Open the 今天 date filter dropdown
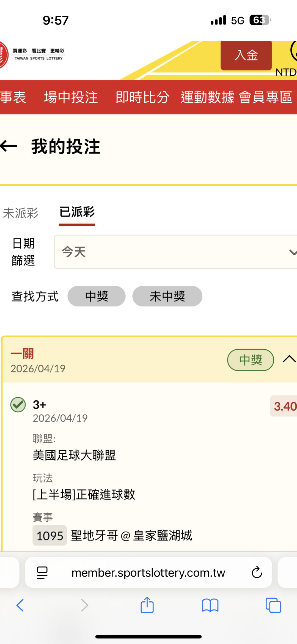This screenshot has width=297, height=644. tap(176, 252)
